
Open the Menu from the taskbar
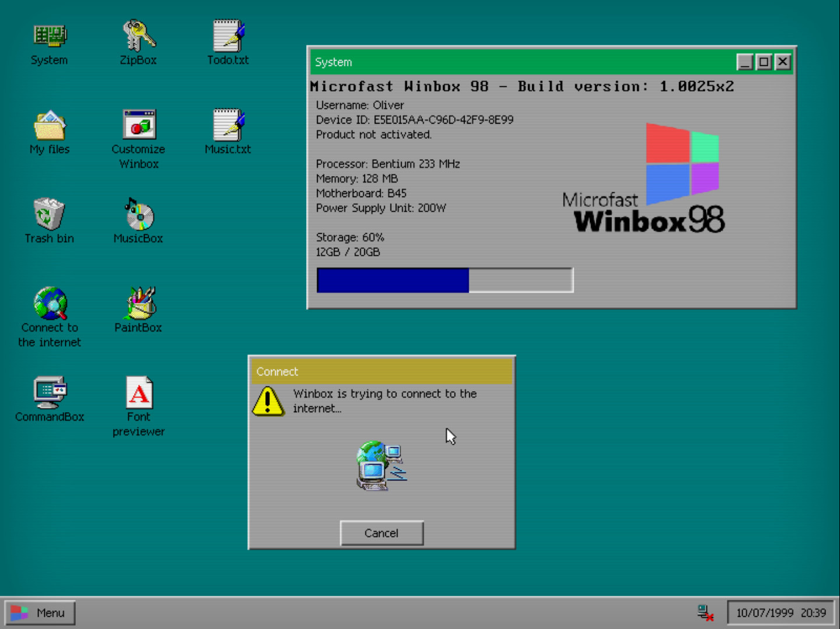40,612
